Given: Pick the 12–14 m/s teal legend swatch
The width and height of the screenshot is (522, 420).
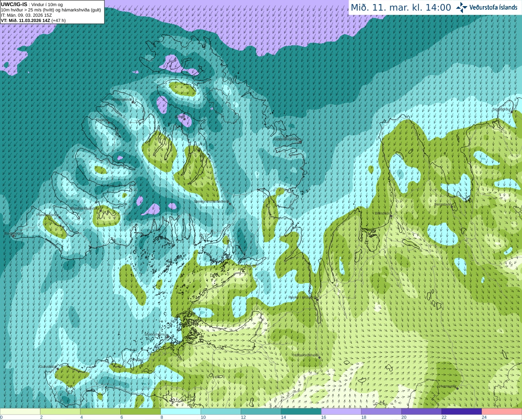Looking at the screenshot, I should (x=261, y=411).
